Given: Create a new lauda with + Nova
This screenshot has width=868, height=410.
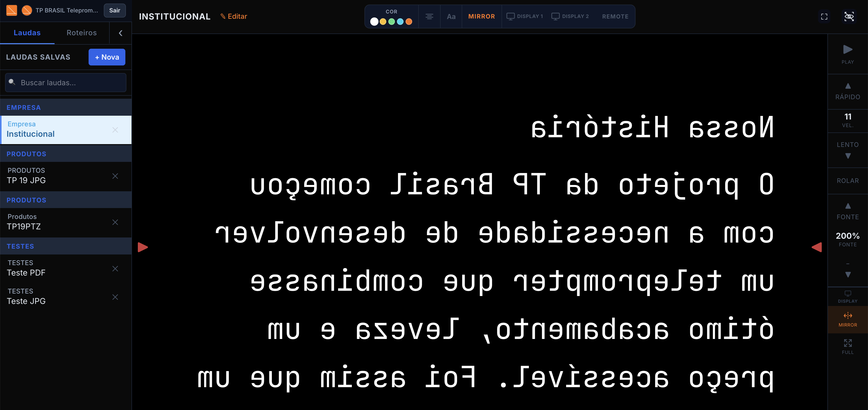Looking at the screenshot, I should click(107, 57).
